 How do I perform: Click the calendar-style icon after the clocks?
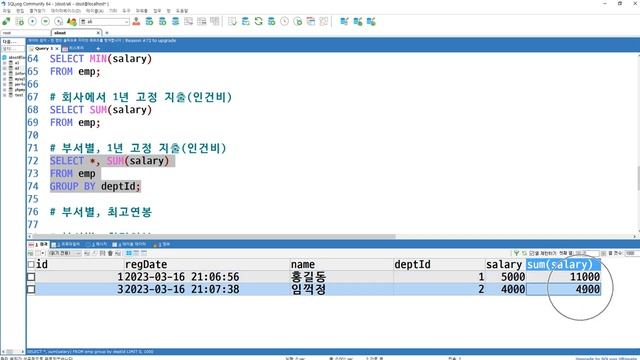pos(311,21)
